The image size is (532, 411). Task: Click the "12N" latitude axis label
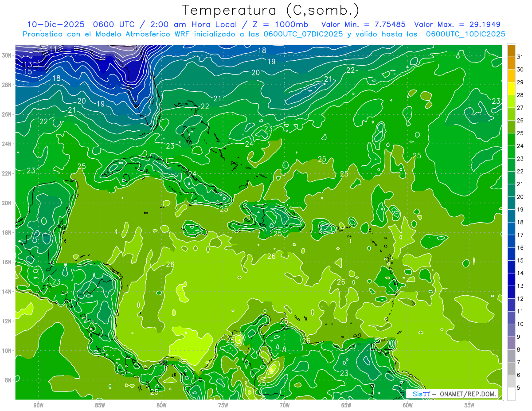(x=7, y=321)
